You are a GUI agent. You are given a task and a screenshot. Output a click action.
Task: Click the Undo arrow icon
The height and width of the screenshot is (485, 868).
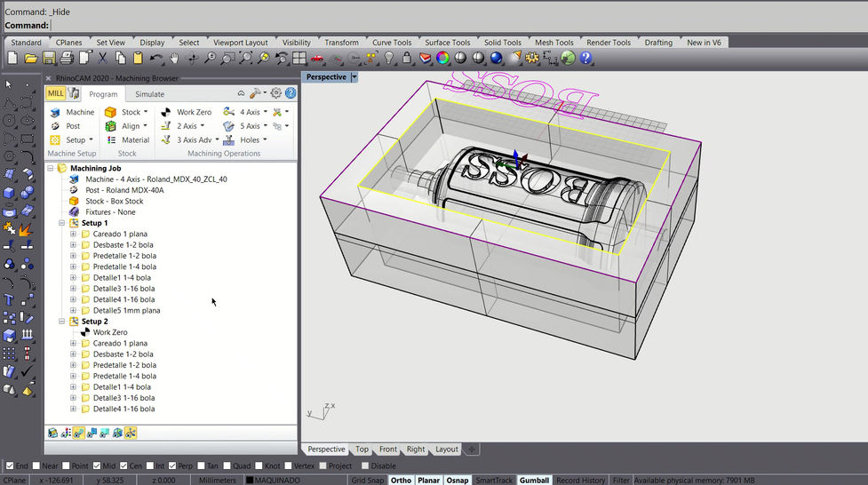(x=156, y=59)
